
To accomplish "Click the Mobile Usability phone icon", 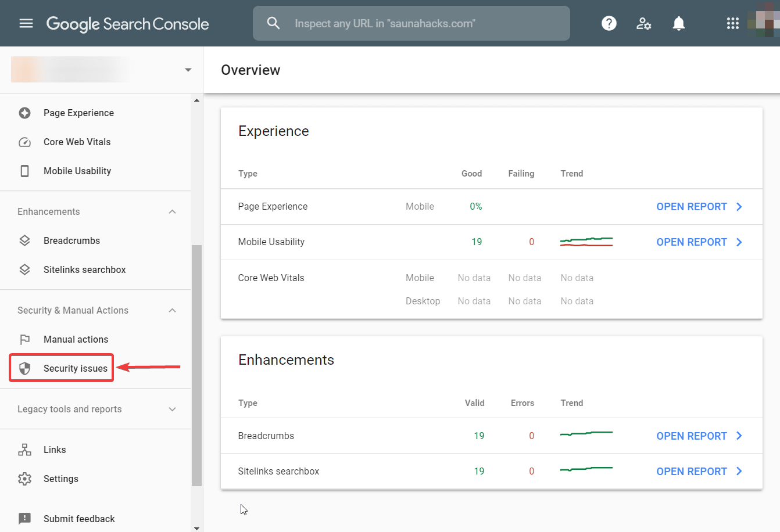I will [x=24, y=171].
